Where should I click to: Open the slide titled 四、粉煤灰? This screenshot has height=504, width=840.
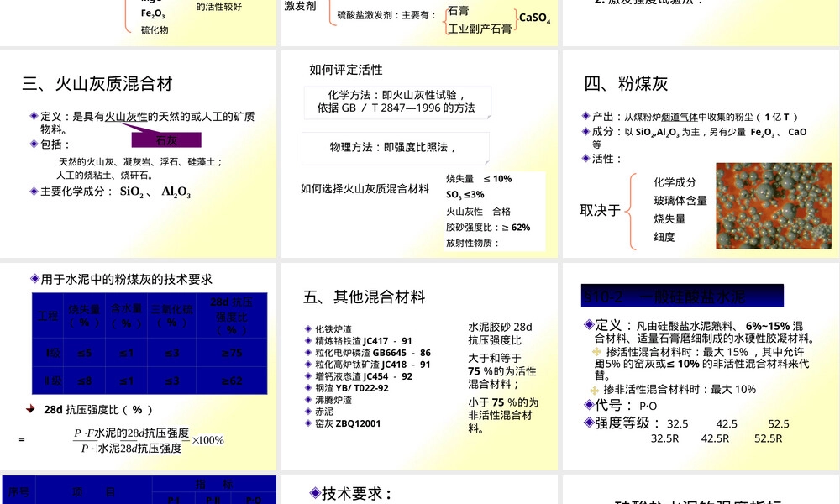click(x=701, y=155)
